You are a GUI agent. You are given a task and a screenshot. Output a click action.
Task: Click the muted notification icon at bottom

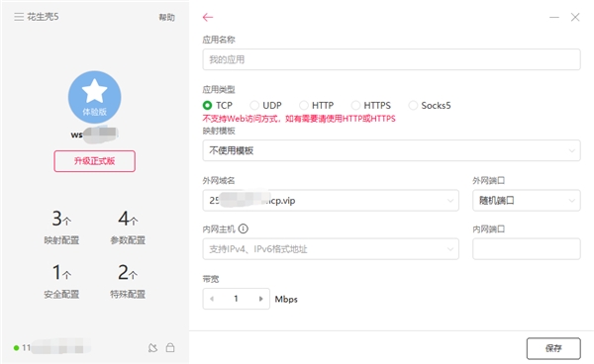click(152, 348)
